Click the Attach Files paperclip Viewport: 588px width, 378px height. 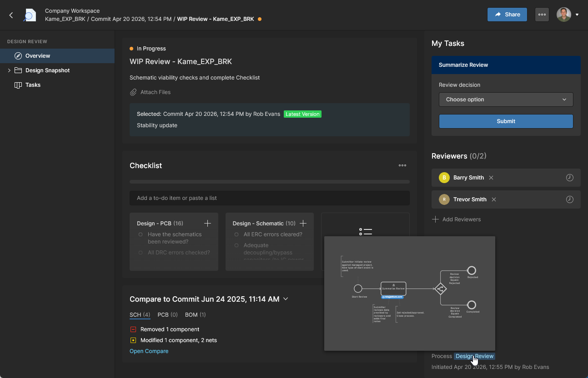point(133,92)
